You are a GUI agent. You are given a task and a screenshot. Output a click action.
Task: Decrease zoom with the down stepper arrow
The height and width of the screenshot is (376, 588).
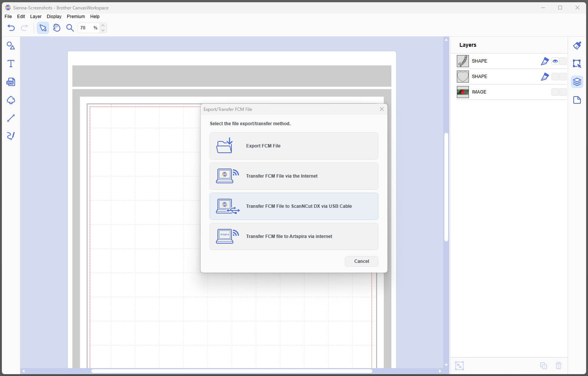[103, 30]
